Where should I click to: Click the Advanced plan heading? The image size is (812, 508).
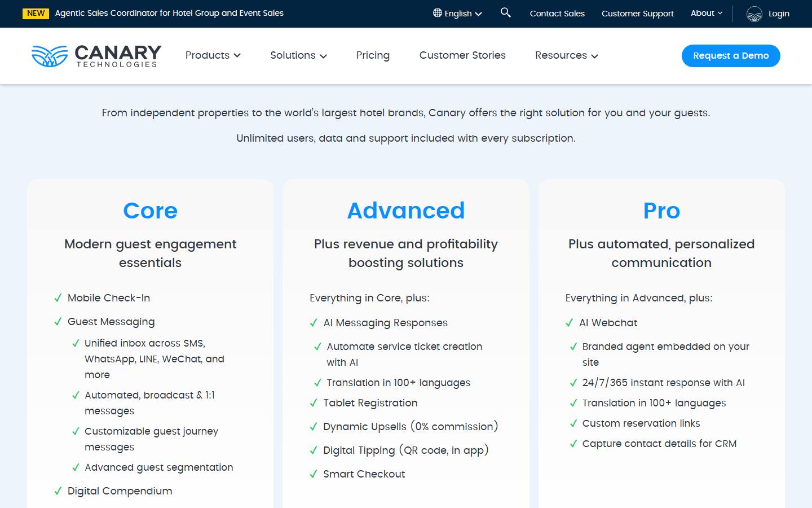tap(406, 211)
